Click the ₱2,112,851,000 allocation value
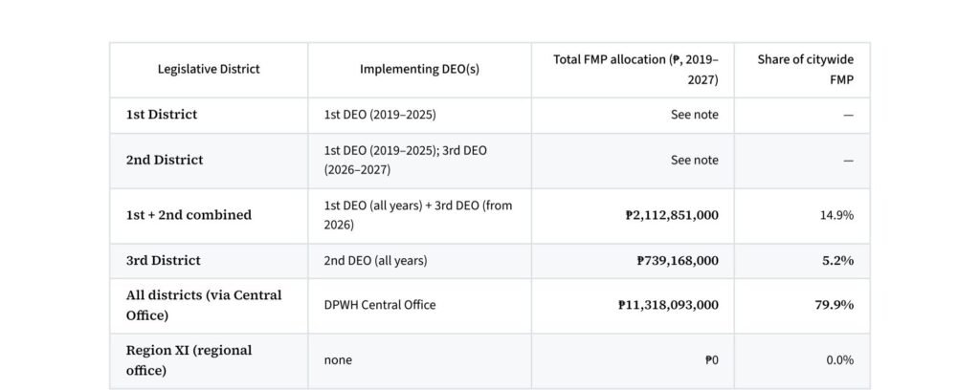 (672, 215)
